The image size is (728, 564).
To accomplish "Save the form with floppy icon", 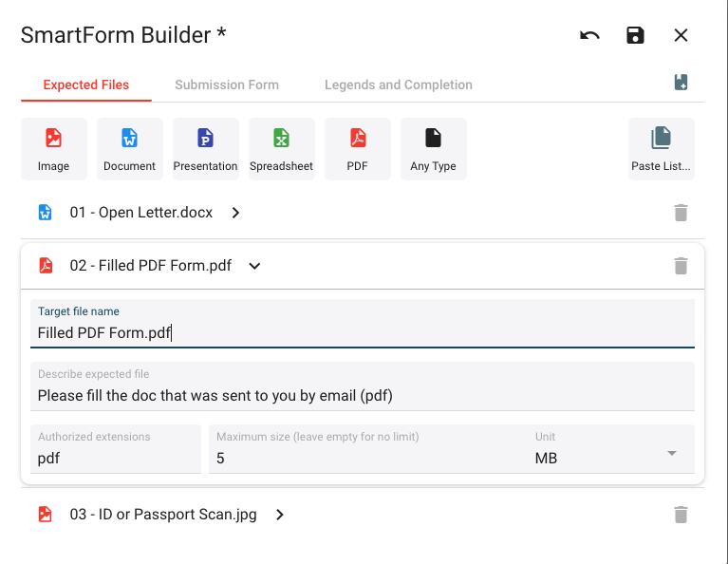I will point(635,35).
